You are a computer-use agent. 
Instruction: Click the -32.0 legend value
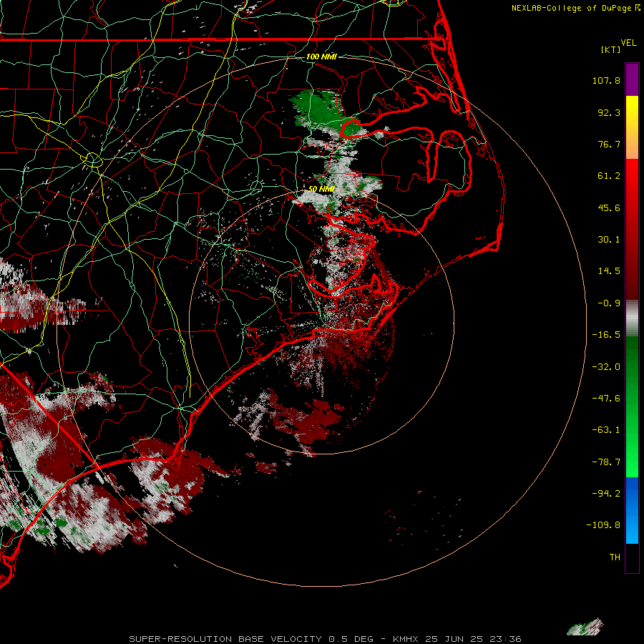point(606,367)
